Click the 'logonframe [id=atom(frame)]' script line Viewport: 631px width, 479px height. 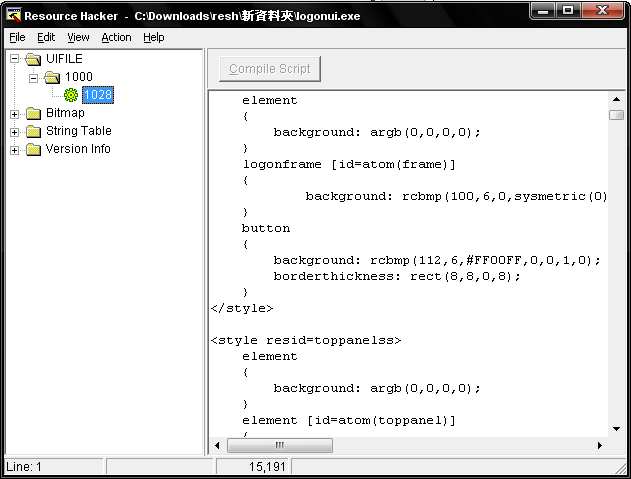coord(348,164)
